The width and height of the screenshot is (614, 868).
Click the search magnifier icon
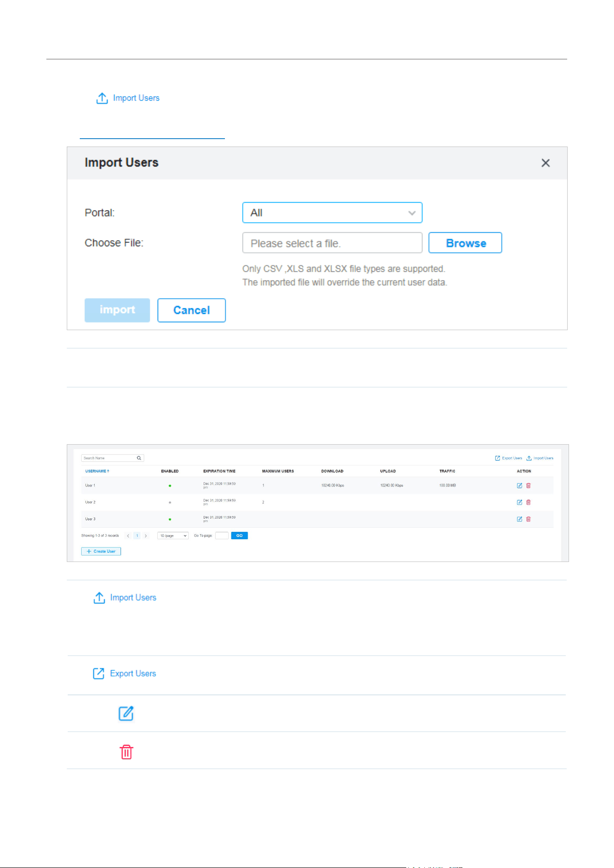(139, 458)
